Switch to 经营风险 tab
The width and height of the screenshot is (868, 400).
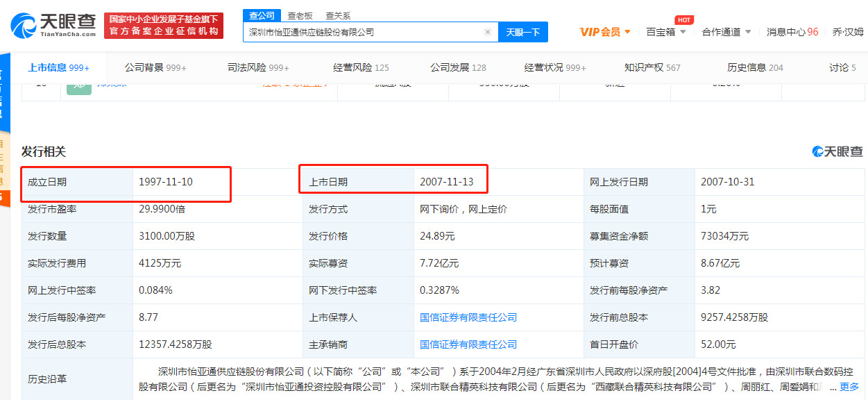coord(361,67)
